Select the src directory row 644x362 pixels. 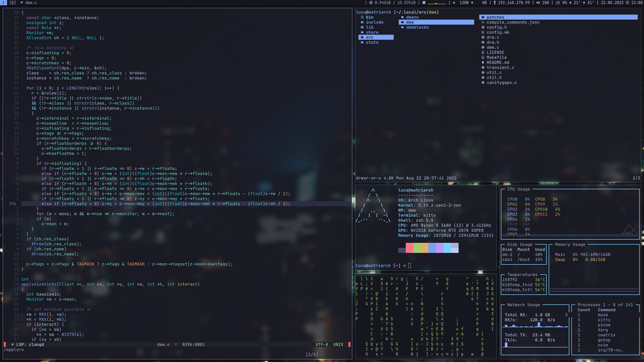(x=376, y=37)
